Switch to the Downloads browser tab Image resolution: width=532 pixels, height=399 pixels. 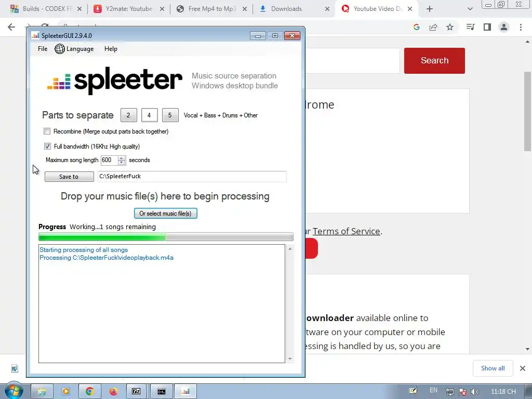[286, 9]
